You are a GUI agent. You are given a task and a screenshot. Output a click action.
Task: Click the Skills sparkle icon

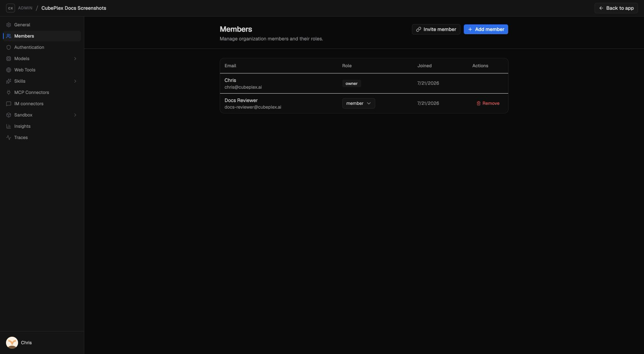(9, 81)
